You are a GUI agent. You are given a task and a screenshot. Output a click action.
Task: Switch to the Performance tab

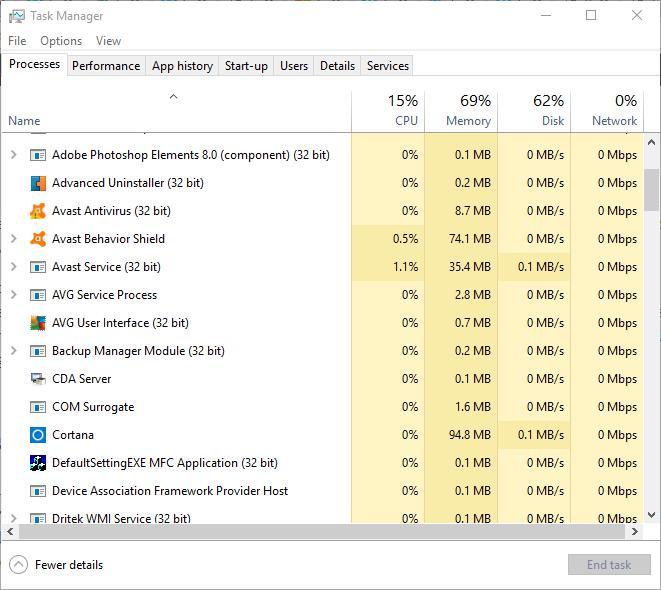click(106, 66)
